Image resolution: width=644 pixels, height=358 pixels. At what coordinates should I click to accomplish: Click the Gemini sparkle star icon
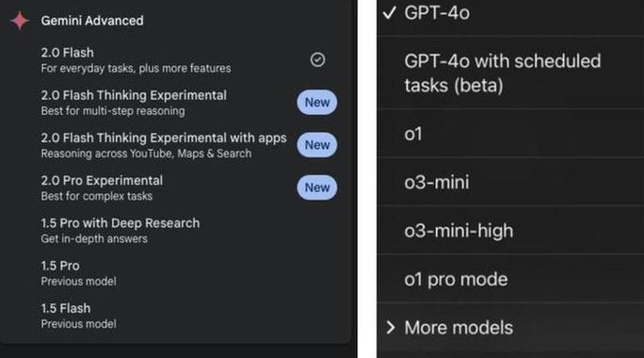[20, 21]
